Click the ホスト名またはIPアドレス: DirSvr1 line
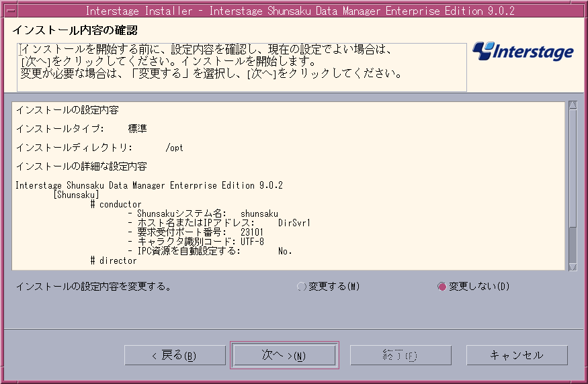This screenshot has height=384, width=588. [x=219, y=223]
